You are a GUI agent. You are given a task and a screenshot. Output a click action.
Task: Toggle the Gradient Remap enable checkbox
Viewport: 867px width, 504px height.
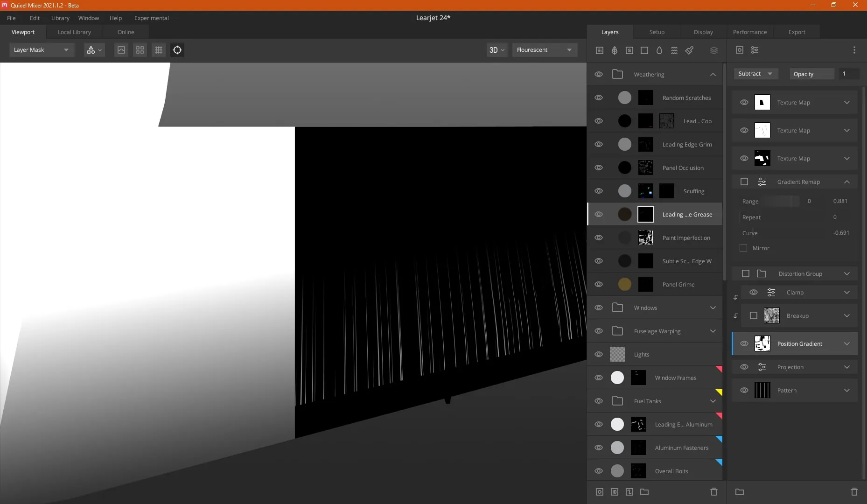pyautogui.click(x=744, y=182)
